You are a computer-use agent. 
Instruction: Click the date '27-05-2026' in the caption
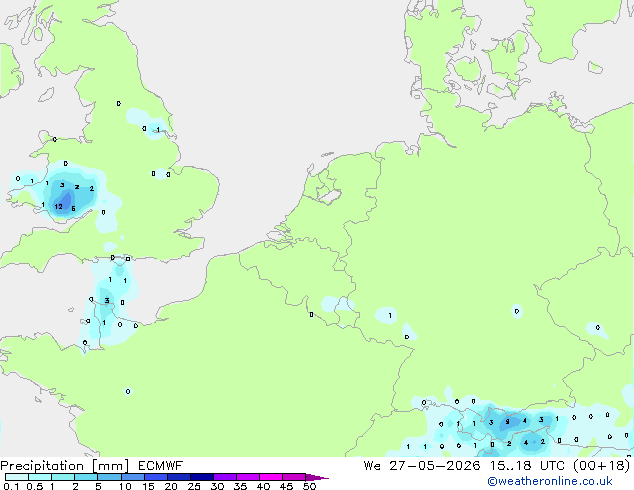tap(435, 466)
